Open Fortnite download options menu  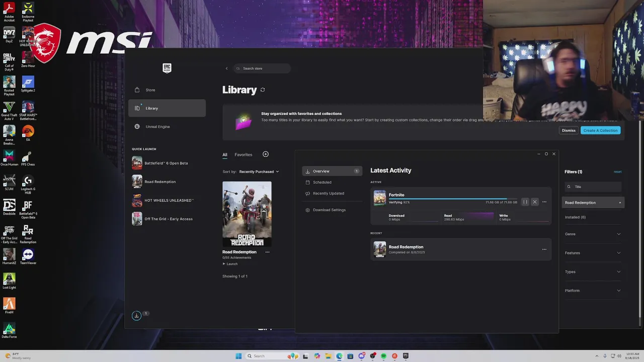pyautogui.click(x=544, y=202)
